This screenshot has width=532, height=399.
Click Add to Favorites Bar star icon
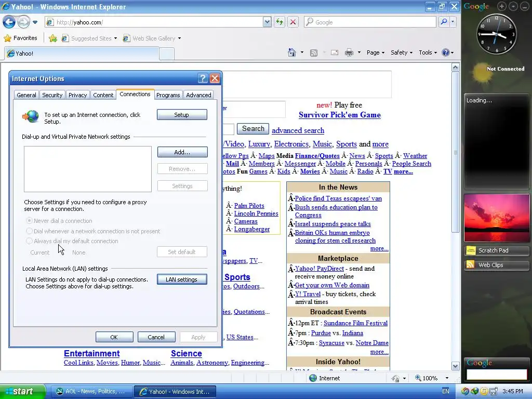point(52,38)
